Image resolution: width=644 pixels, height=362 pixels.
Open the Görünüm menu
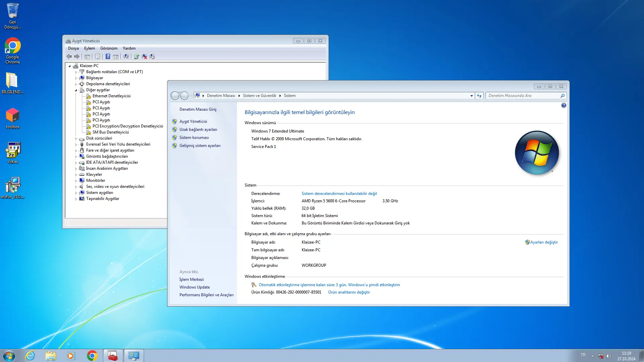click(x=109, y=48)
